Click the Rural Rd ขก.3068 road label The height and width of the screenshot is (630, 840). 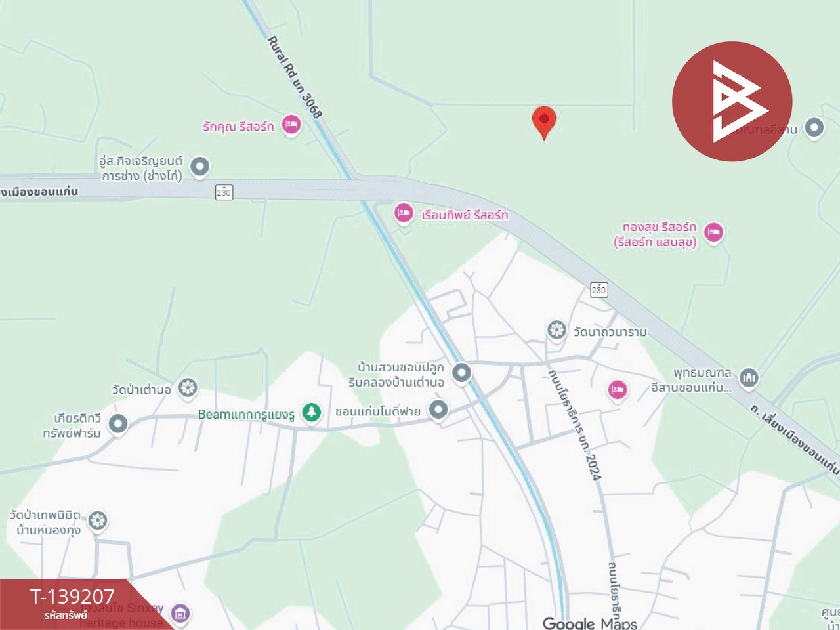pos(295,77)
